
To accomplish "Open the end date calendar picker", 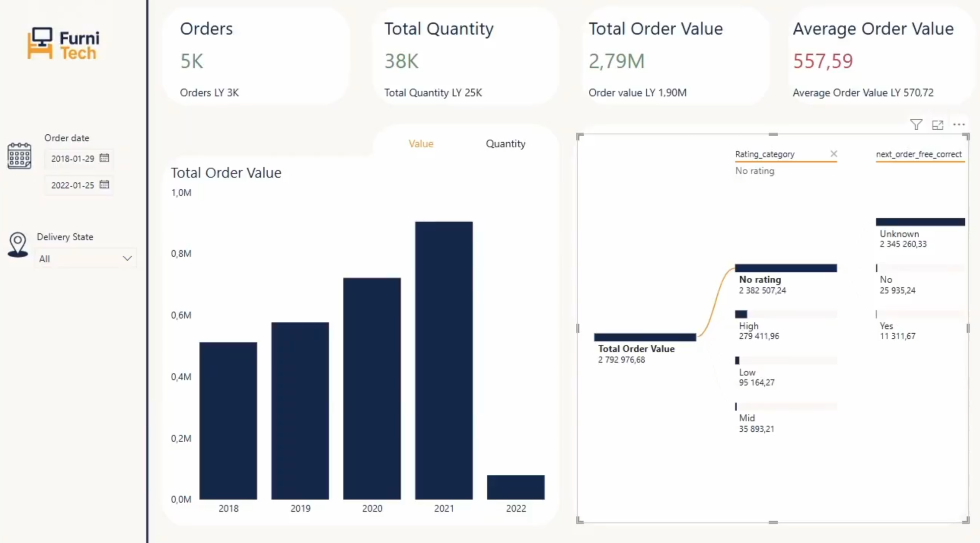I will (104, 184).
